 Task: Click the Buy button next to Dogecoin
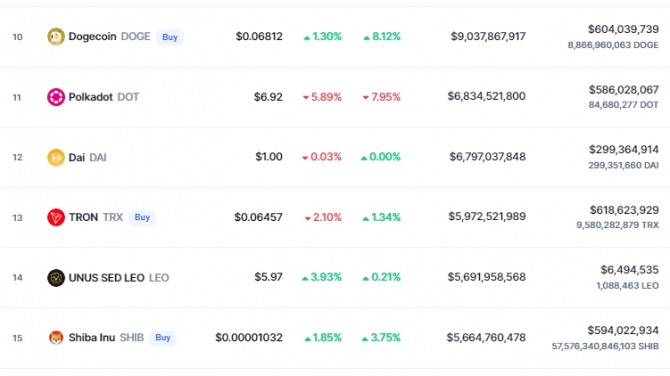tap(170, 37)
